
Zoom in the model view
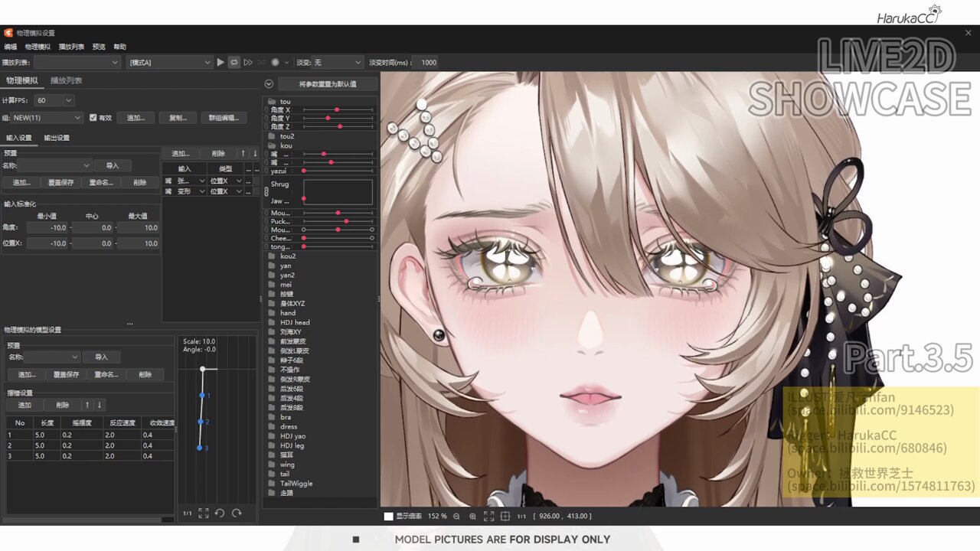(x=472, y=517)
